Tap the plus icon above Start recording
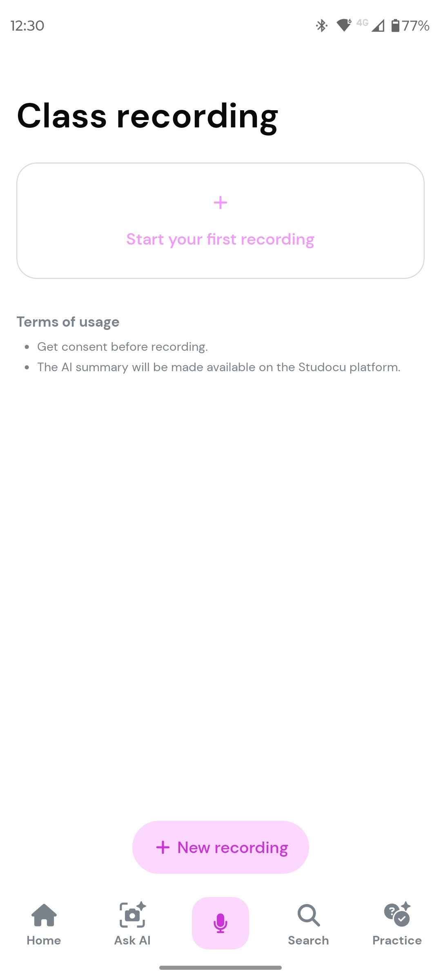The image size is (441, 980). click(x=220, y=203)
